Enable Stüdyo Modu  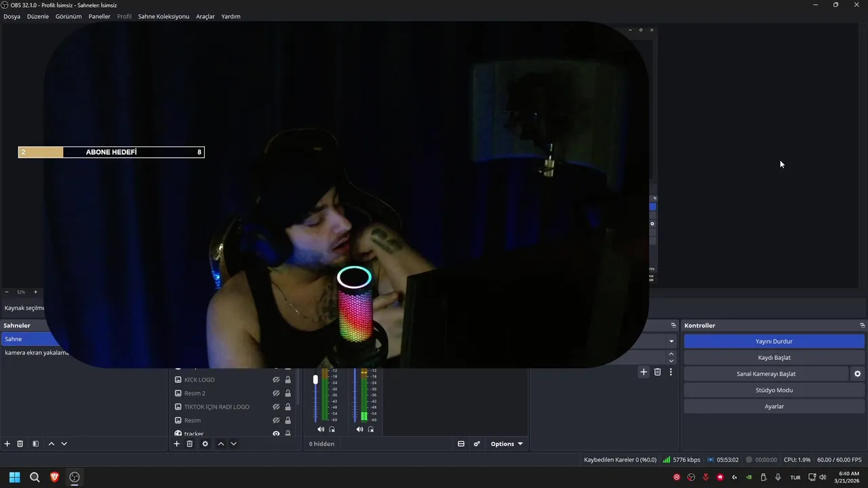pos(774,390)
